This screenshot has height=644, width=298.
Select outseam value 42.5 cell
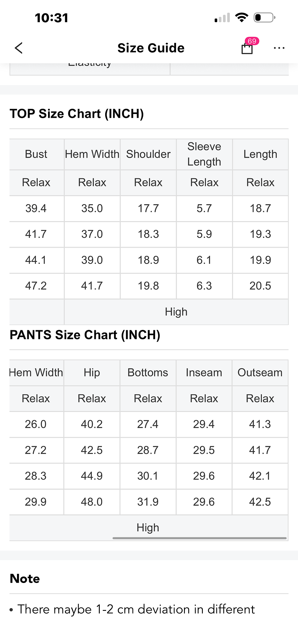point(260,502)
